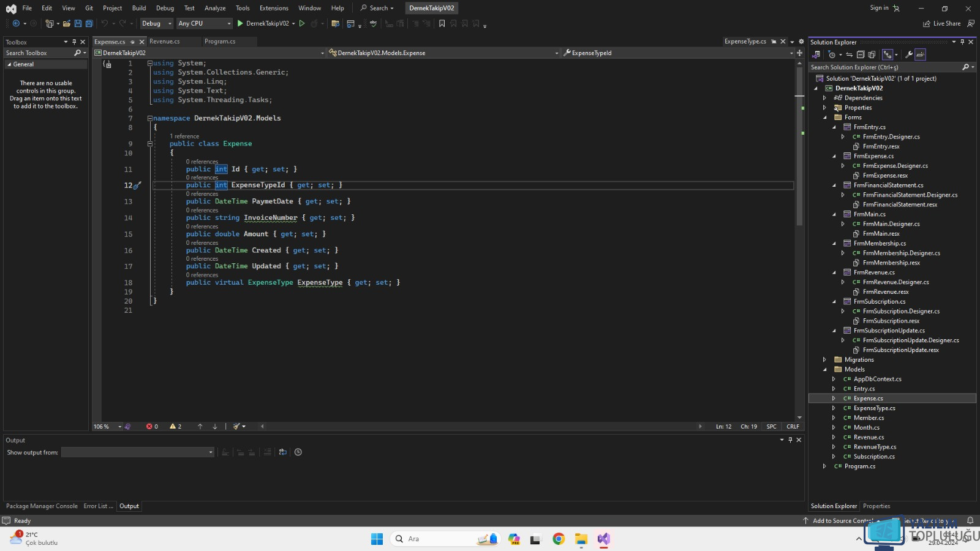Select ExpenseType.cs in the Models folder

point(874,408)
